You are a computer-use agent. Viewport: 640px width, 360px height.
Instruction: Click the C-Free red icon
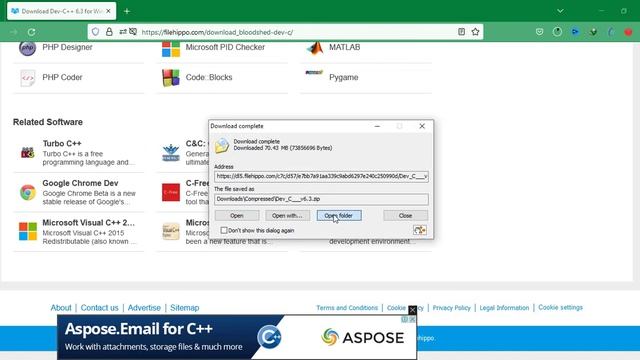[x=171, y=192]
